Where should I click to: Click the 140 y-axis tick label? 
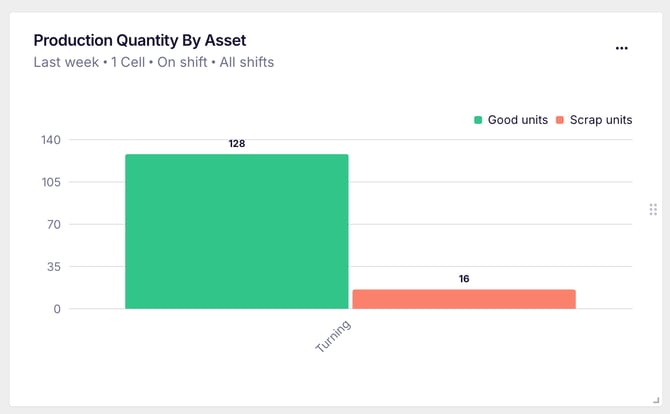(x=51, y=140)
